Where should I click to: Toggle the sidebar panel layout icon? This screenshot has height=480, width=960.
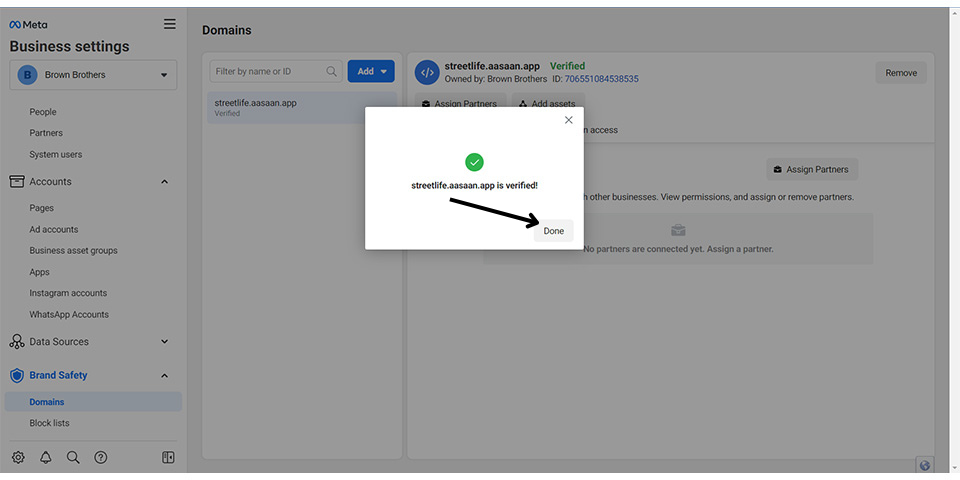(x=168, y=457)
